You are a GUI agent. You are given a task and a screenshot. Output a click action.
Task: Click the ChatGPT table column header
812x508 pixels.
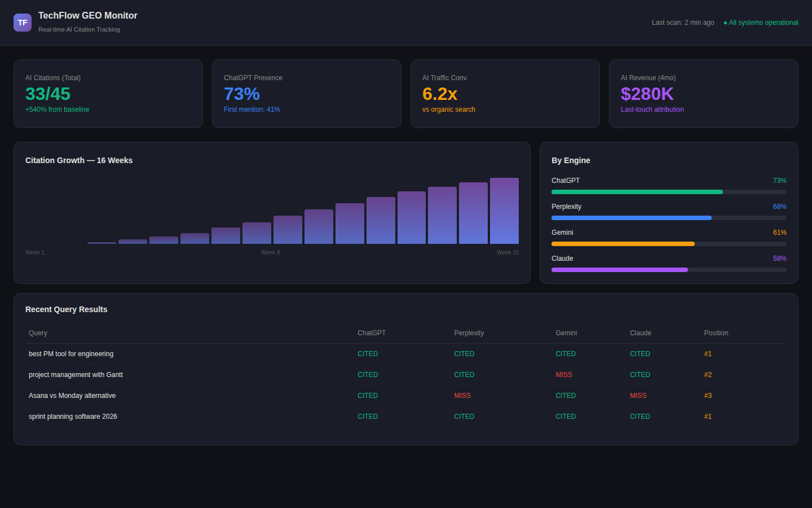click(x=372, y=333)
